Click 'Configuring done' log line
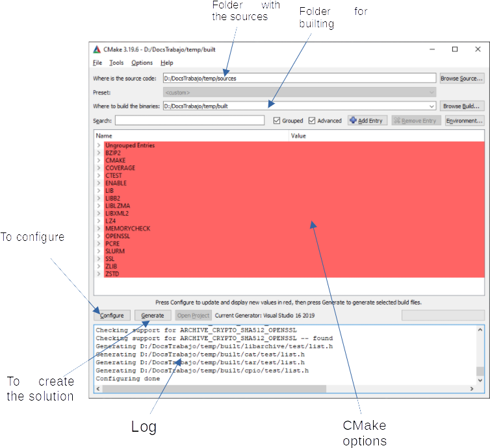This screenshot has height=448, width=490. [x=128, y=379]
